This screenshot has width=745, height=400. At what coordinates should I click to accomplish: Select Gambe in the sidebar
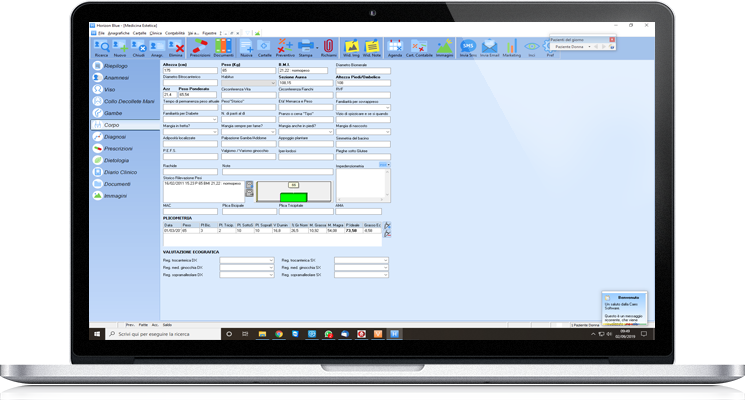(x=124, y=113)
